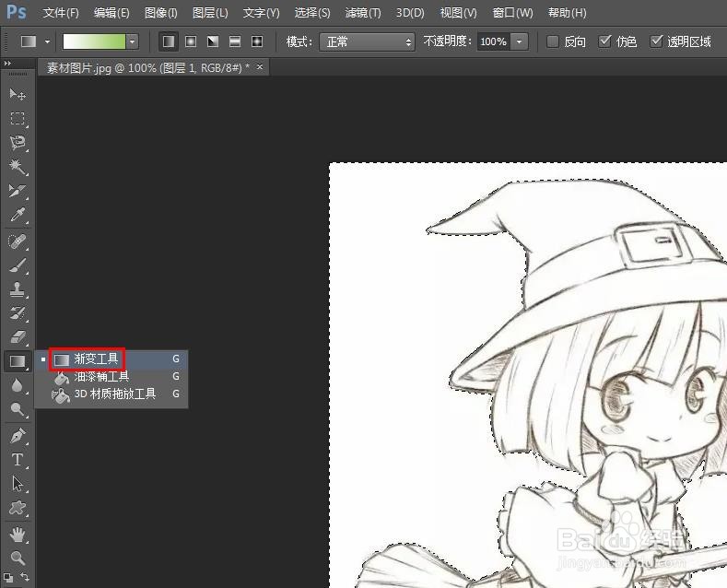Toggle the 仿色 (Dither) checkbox
This screenshot has width=727, height=588.
click(x=604, y=41)
